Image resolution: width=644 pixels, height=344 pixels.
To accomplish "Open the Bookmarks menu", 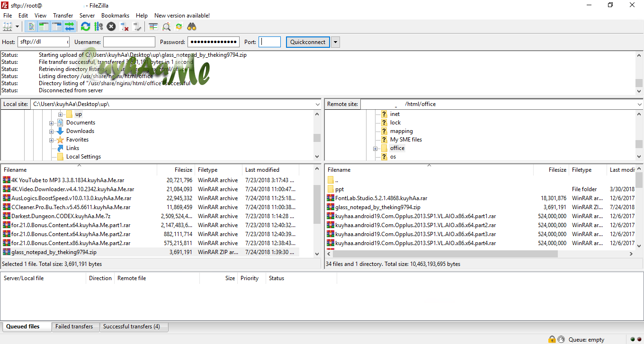I will (115, 15).
